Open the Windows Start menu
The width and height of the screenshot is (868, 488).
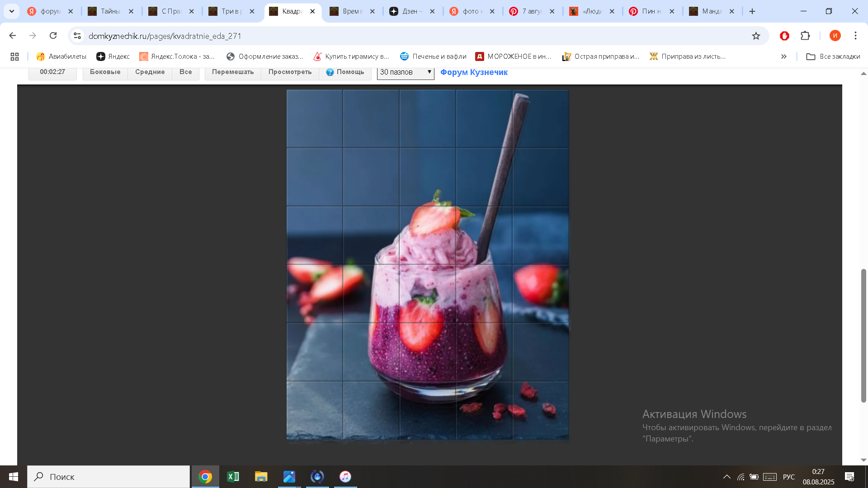pos(14,477)
